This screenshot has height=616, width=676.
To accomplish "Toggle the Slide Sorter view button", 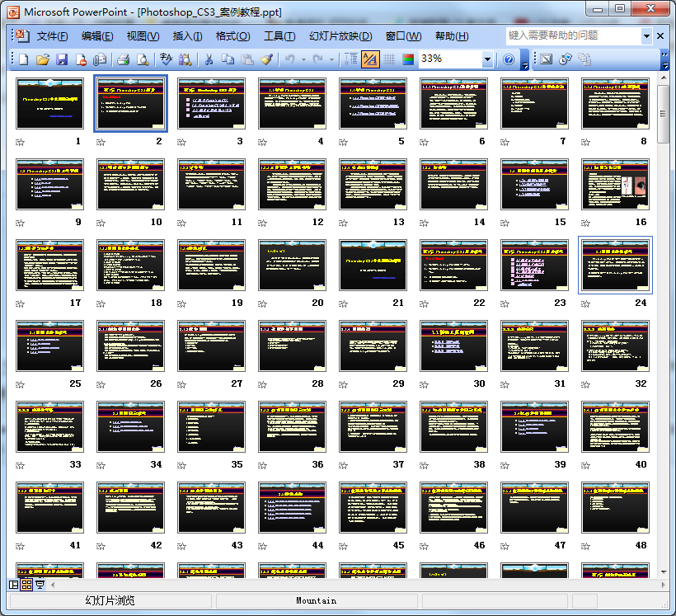I will tap(26, 585).
